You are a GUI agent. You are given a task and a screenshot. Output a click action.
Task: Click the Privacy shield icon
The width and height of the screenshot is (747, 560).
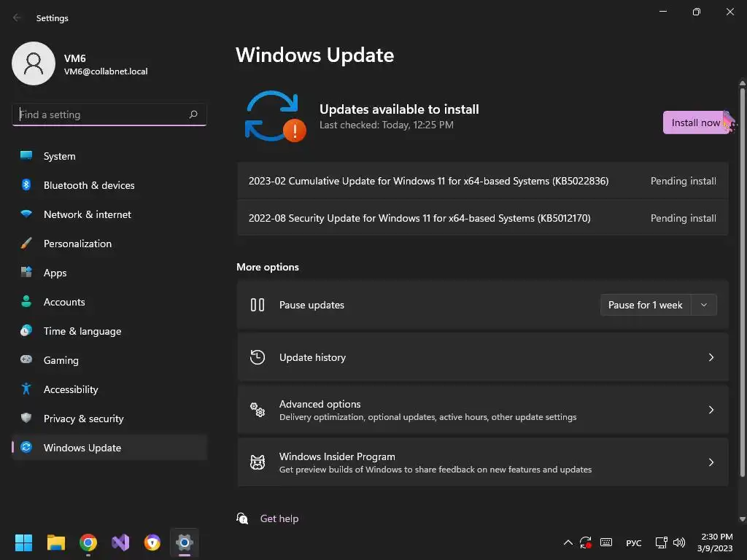pos(26,418)
